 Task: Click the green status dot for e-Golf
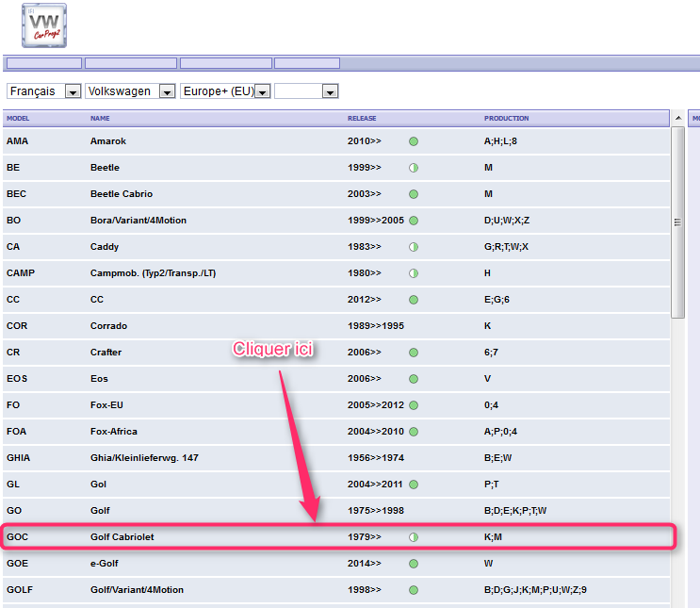click(414, 564)
